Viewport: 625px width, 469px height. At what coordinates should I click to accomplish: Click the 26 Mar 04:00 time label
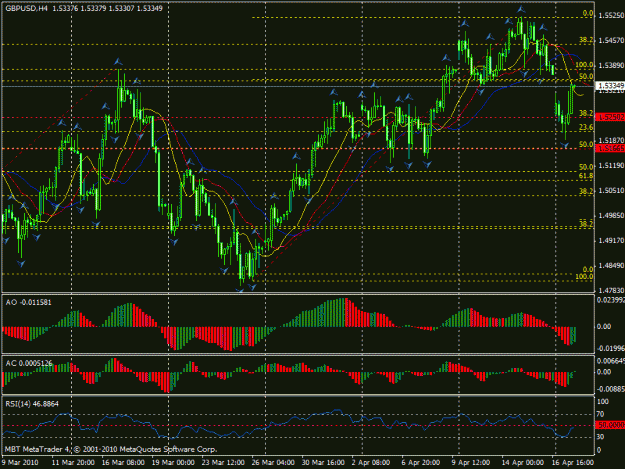(x=273, y=462)
